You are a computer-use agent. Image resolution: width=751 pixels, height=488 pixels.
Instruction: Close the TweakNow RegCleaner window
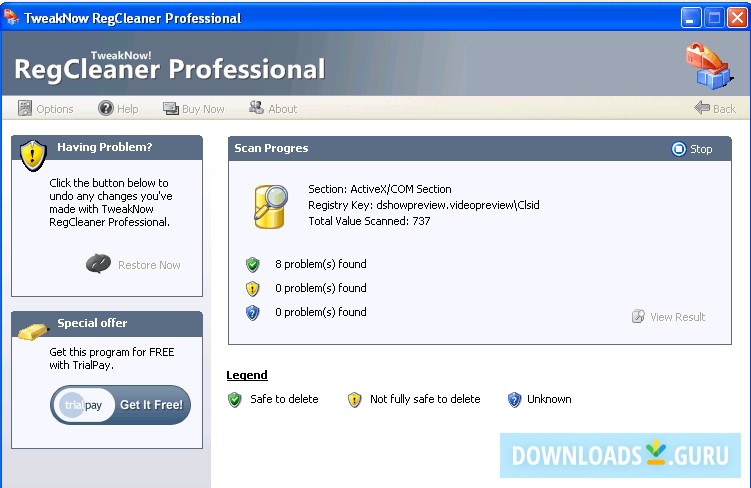coord(737,18)
